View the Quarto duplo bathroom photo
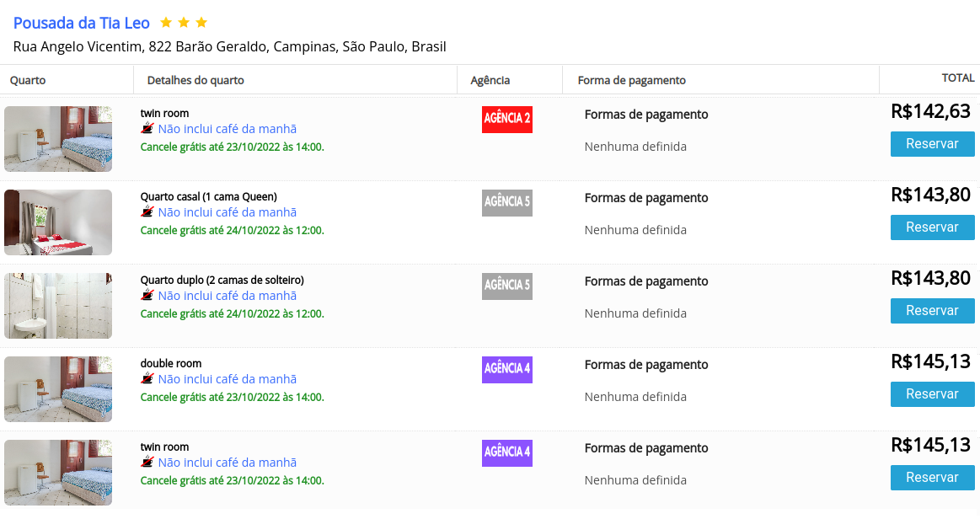 [58, 305]
